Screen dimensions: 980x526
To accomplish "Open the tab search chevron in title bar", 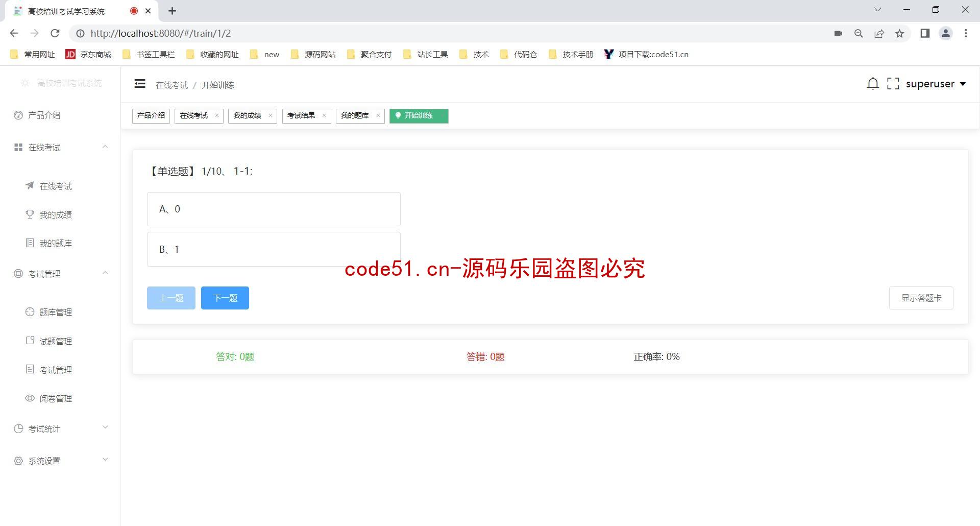I will click(x=878, y=10).
